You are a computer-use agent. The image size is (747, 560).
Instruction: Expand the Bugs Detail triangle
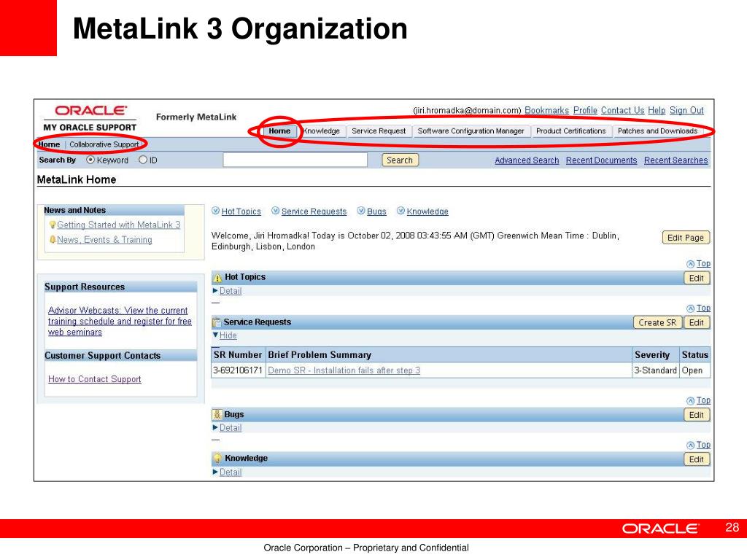tap(215, 427)
